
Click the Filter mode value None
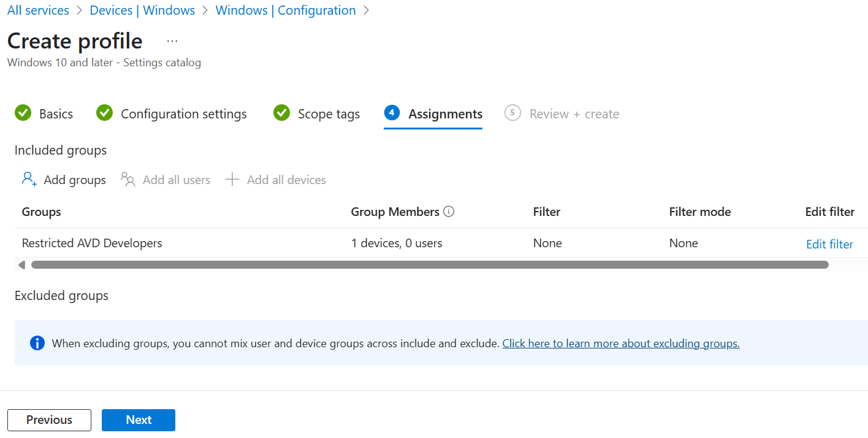(683, 243)
